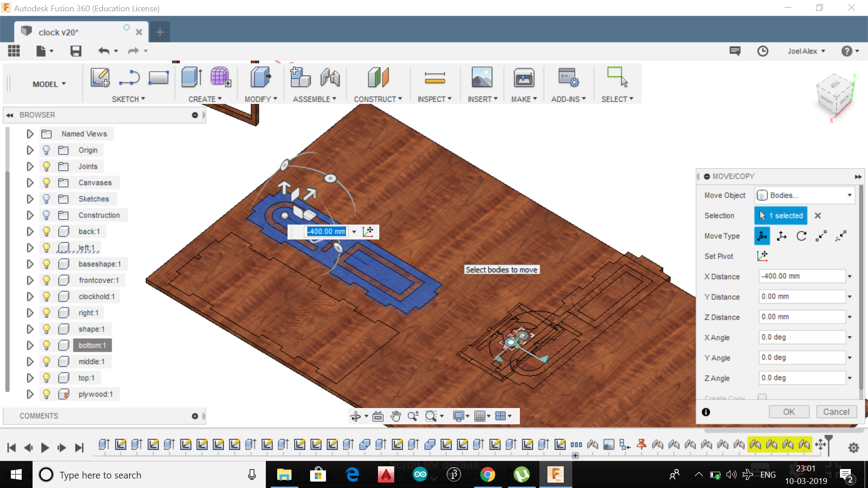868x488 pixels.
Task: Toggle visibility bulb for Origin folder
Action: [x=46, y=150]
